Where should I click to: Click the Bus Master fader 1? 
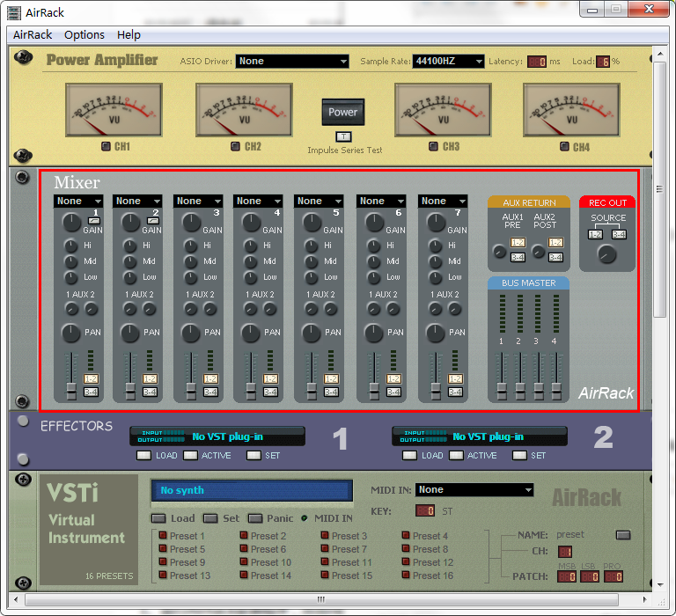point(501,388)
